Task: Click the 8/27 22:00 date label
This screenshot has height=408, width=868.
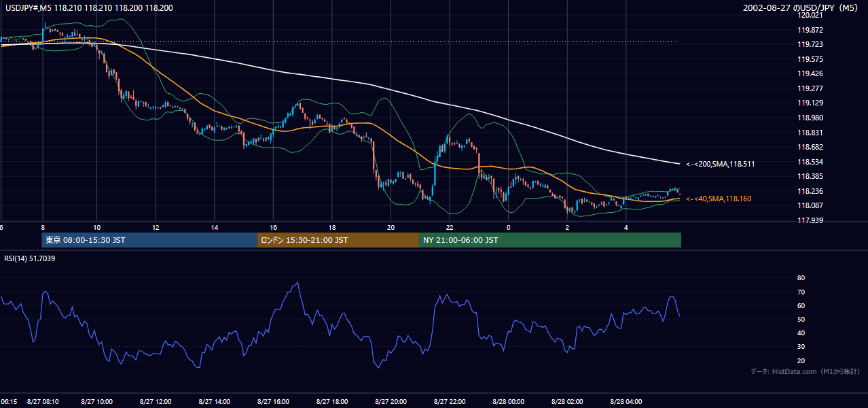Action: [x=449, y=401]
